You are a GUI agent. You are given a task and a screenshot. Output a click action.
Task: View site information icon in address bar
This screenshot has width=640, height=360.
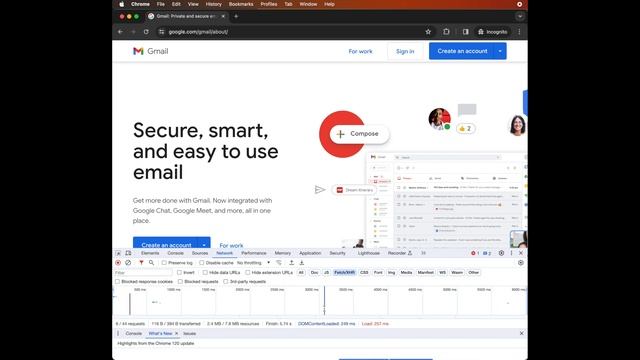click(x=162, y=32)
